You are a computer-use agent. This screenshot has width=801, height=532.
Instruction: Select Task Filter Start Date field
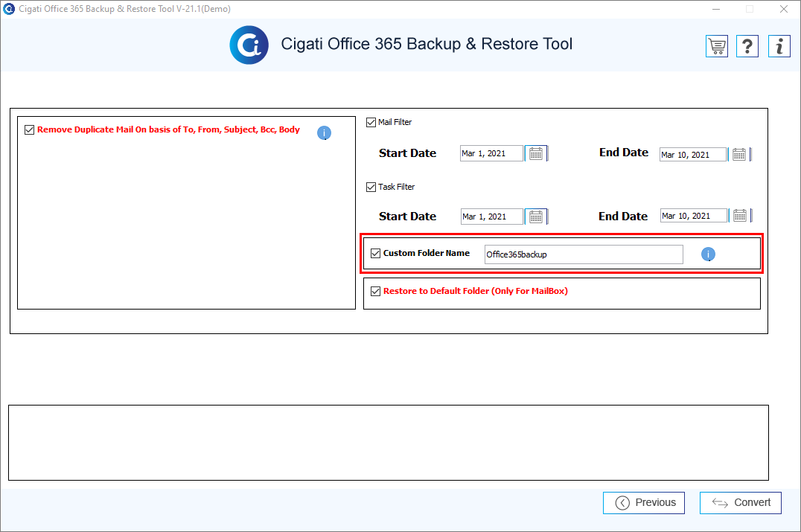(x=492, y=217)
